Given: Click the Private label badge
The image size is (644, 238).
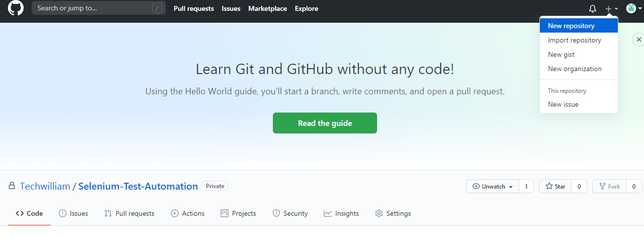Looking at the screenshot, I should click(215, 186).
